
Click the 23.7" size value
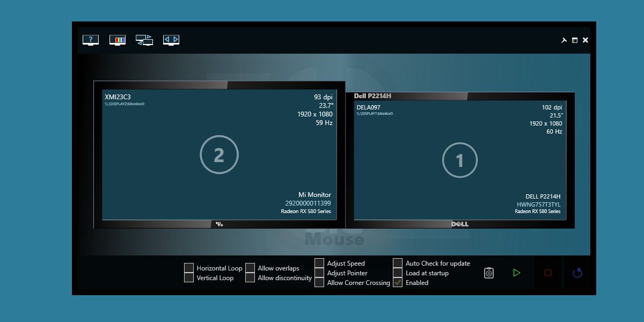click(326, 106)
